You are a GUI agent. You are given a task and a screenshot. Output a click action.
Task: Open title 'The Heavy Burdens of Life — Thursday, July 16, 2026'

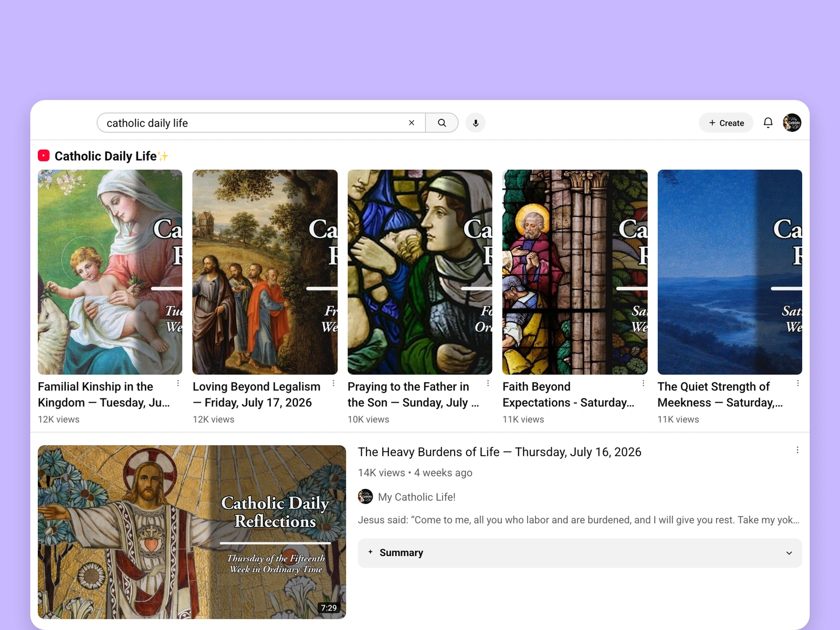[x=500, y=452]
